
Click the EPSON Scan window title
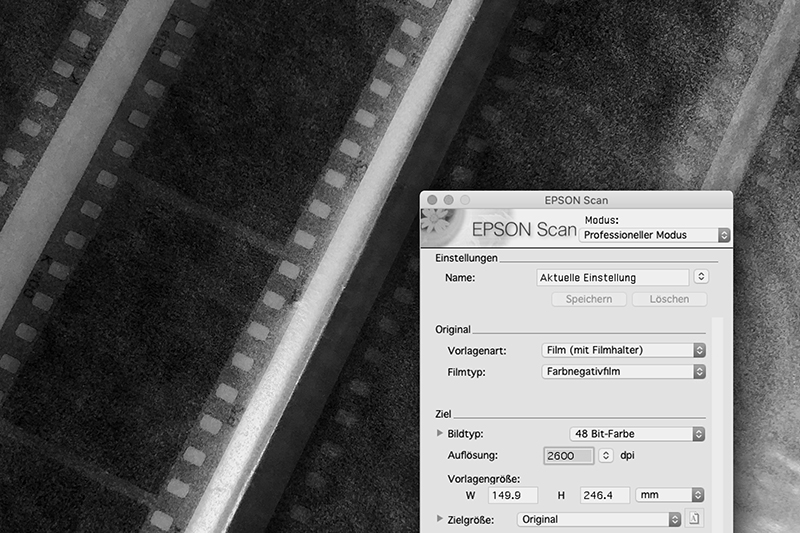coord(576,200)
